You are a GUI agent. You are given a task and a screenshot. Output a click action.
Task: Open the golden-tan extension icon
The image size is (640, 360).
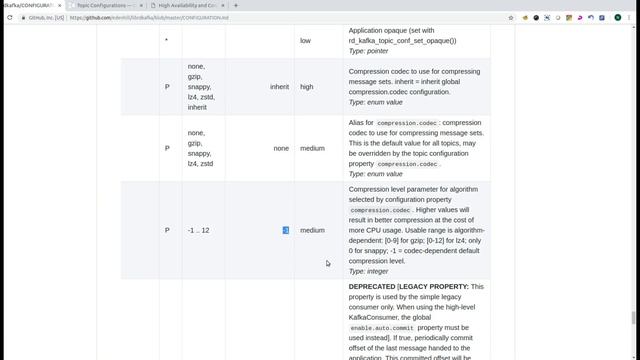point(525,18)
